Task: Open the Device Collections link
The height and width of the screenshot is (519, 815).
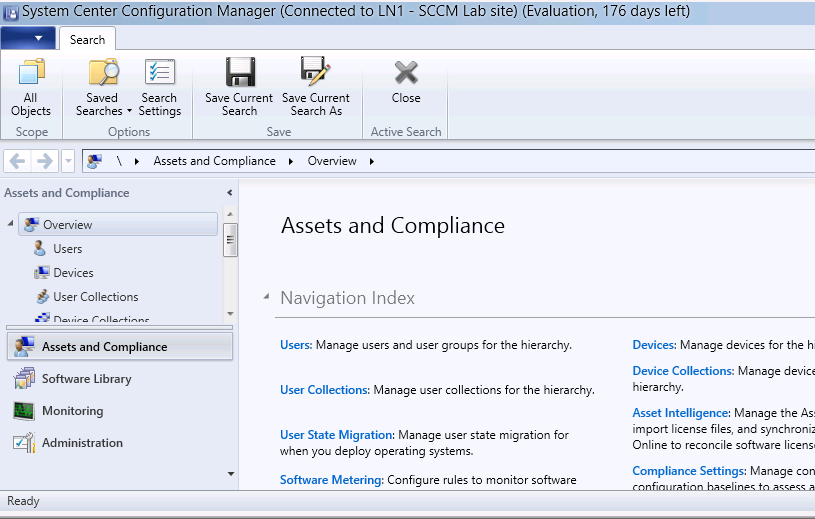Action: (x=683, y=371)
